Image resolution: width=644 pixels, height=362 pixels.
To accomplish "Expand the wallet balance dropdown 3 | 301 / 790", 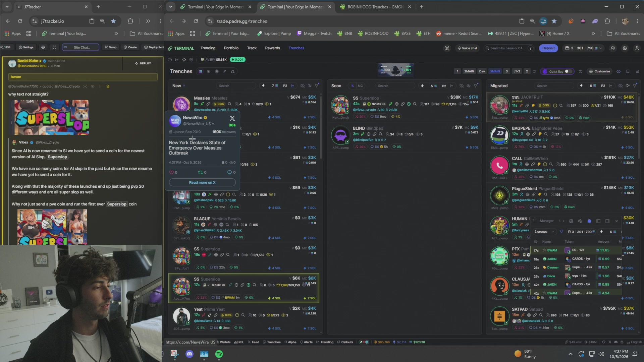I will click(x=584, y=48).
